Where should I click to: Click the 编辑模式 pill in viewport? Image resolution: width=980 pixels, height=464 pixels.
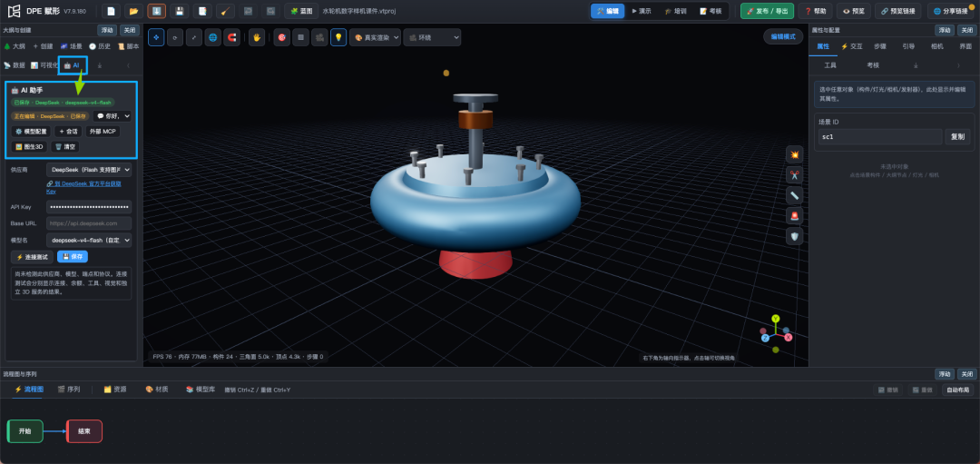[783, 37]
